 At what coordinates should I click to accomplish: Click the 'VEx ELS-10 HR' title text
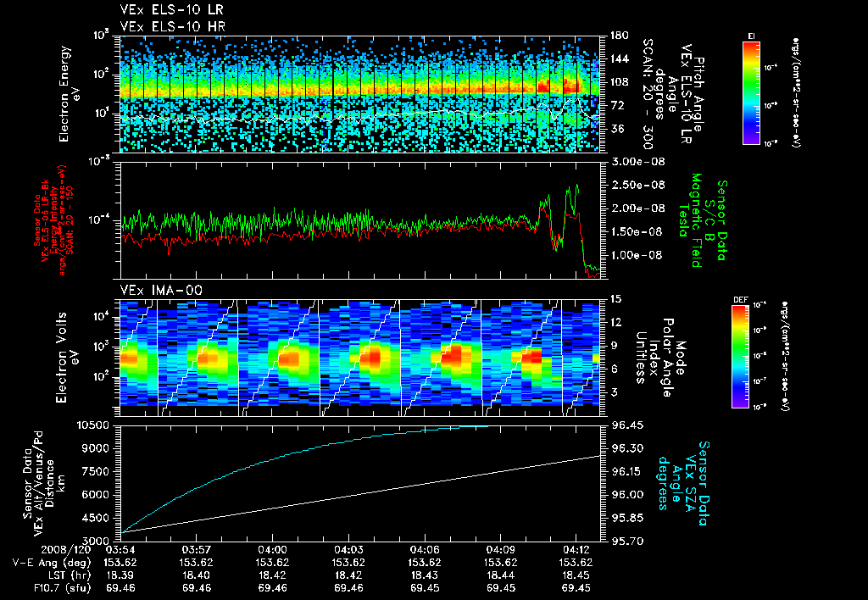click(x=173, y=26)
